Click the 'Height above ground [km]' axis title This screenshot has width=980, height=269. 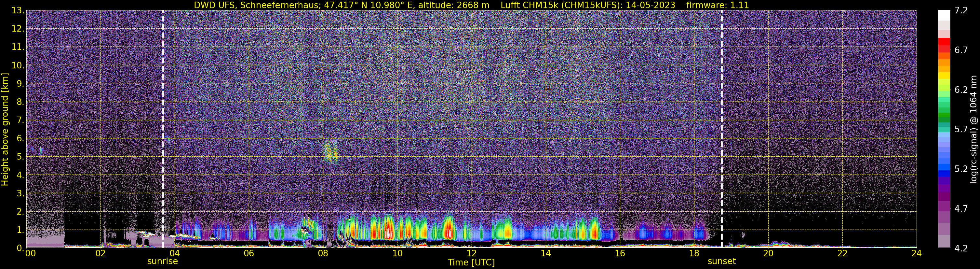[5, 130]
